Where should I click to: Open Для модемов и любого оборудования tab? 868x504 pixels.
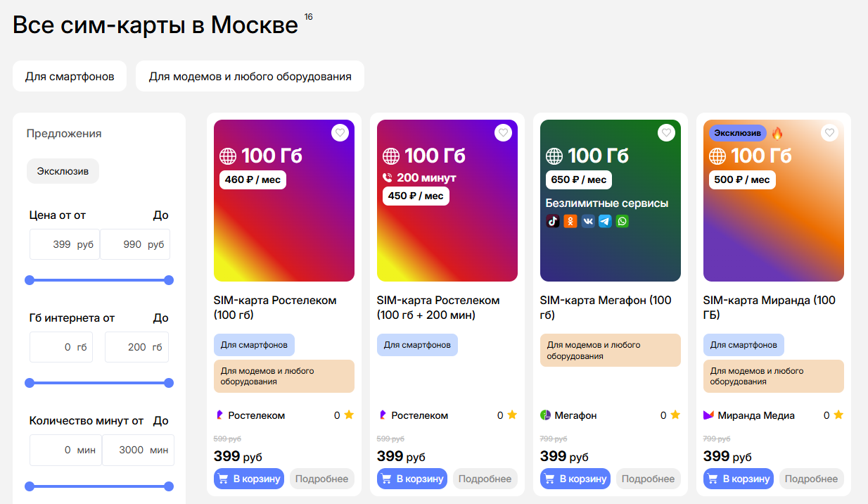pyautogui.click(x=250, y=76)
